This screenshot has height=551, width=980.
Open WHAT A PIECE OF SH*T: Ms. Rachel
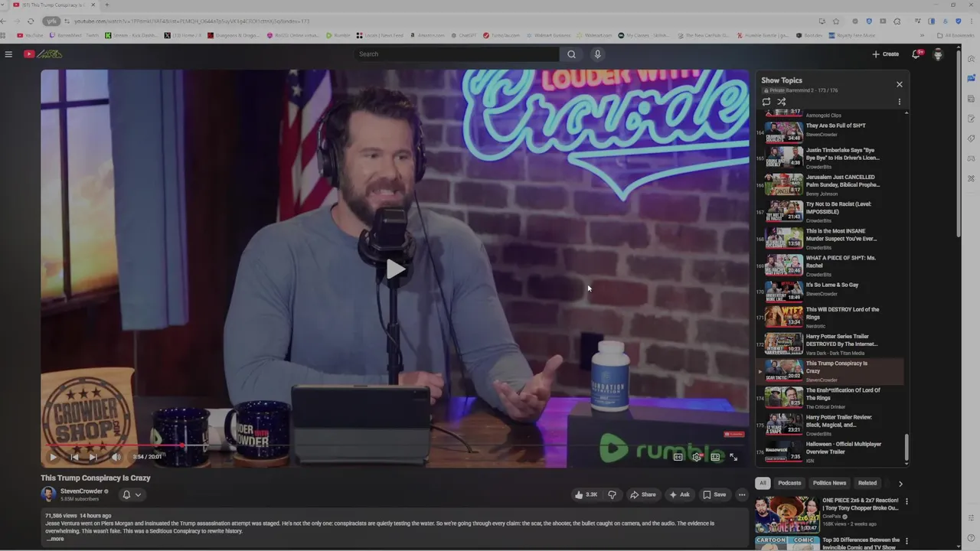tap(831, 265)
